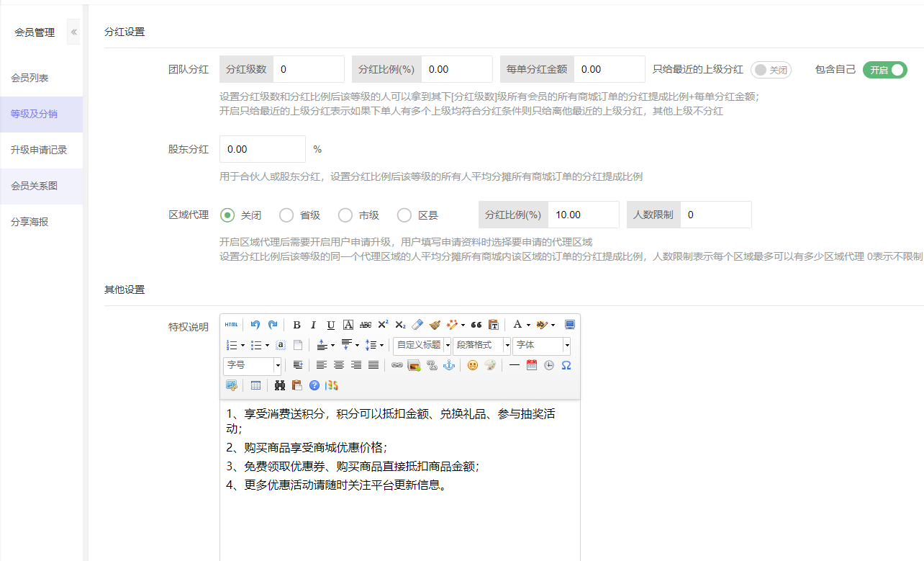Open 会员列表 in the sidebar
The image size is (924, 561).
tap(30, 78)
